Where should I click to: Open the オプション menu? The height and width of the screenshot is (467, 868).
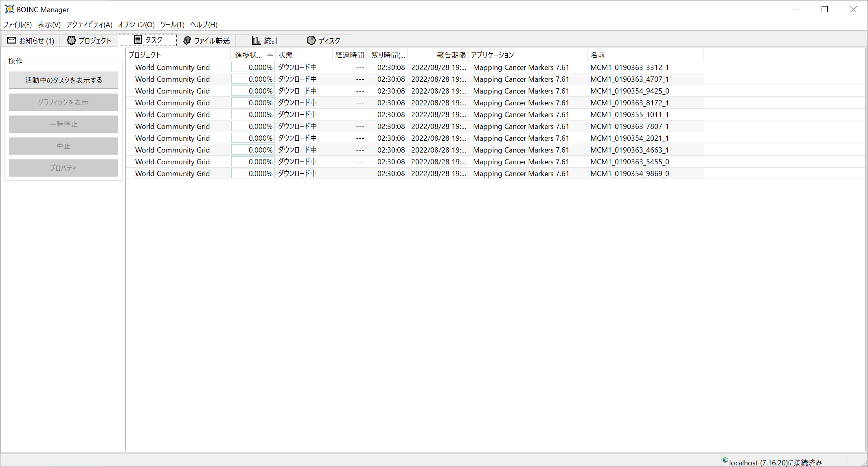(x=136, y=25)
